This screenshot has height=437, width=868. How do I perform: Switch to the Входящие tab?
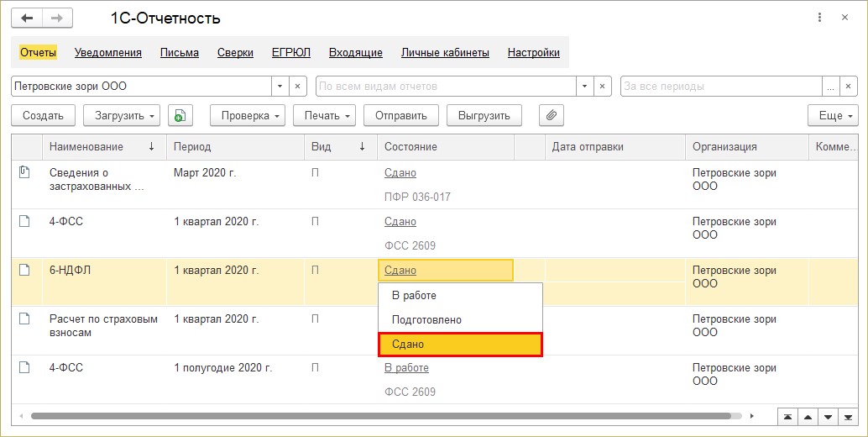point(356,53)
